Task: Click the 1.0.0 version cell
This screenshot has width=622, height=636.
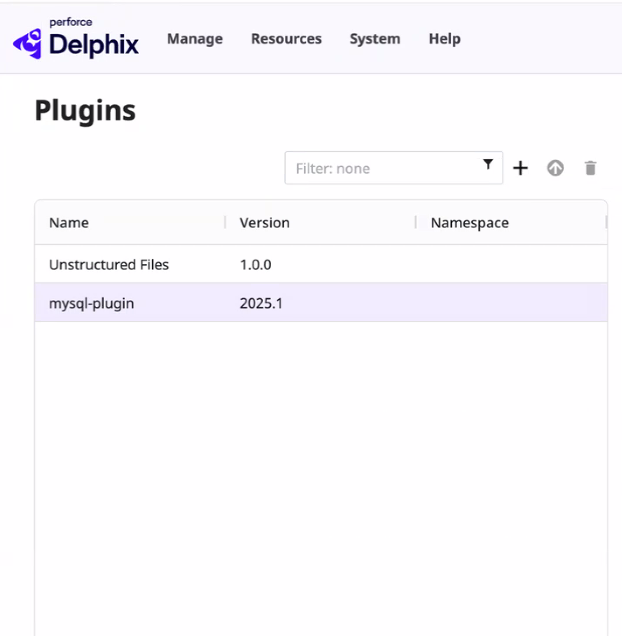Action: tap(256, 265)
